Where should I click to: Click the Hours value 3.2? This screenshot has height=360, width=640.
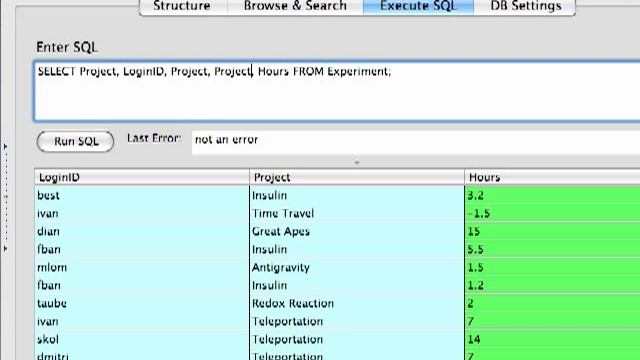(x=552, y=195)
